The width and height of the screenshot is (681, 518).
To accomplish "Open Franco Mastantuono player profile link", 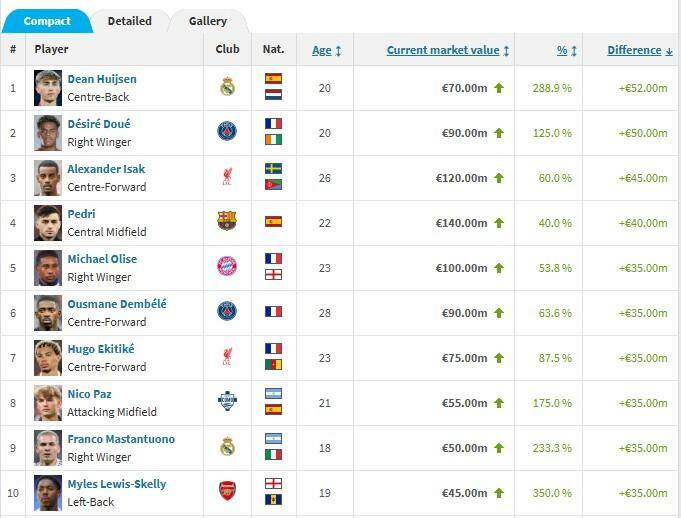I will click(x=121, y=439).
